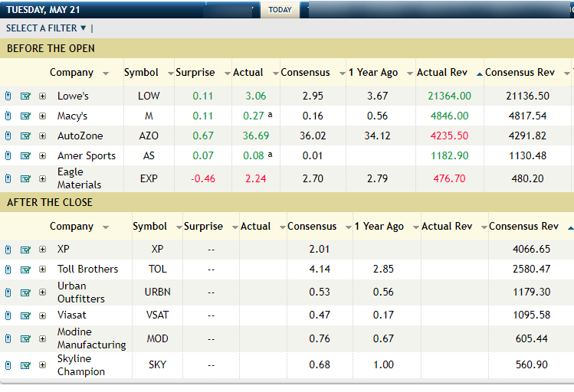Click Eagle Materials surprise value -0.46
This screenshot has height=392, width=574.
tap(203, 178)
